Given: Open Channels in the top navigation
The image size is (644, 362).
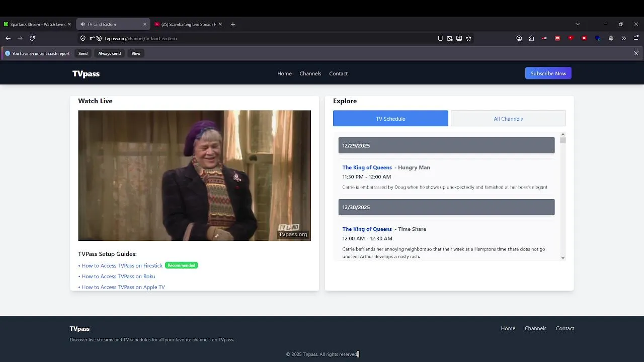Looking at the screenshot, I should 310,73.
